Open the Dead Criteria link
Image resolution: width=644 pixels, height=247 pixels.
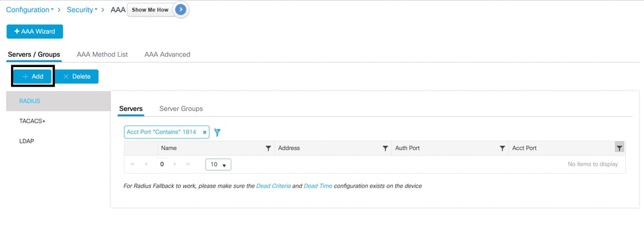(273, 186)
